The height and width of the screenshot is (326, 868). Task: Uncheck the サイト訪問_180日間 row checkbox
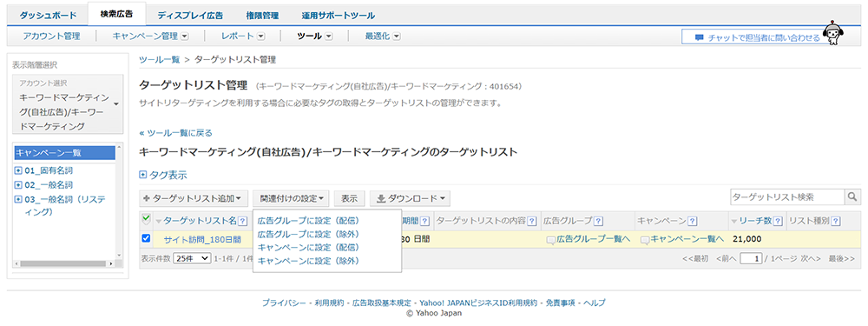[146, 238]
